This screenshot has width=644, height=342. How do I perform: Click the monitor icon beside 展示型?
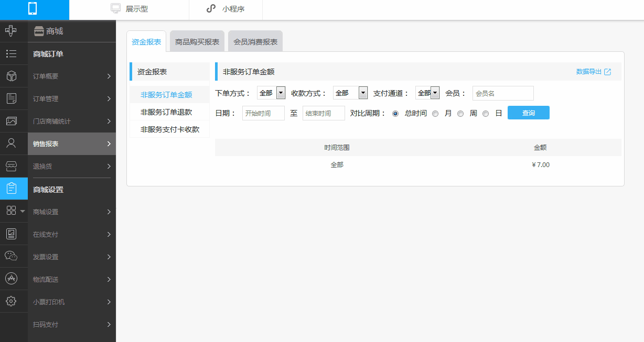(116, 8)
